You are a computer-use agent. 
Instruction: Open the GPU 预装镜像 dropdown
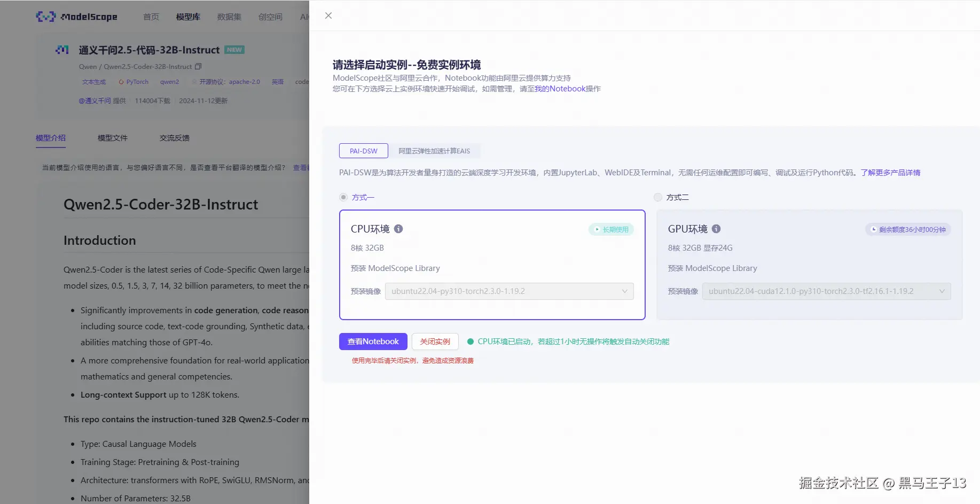point(826,291)
